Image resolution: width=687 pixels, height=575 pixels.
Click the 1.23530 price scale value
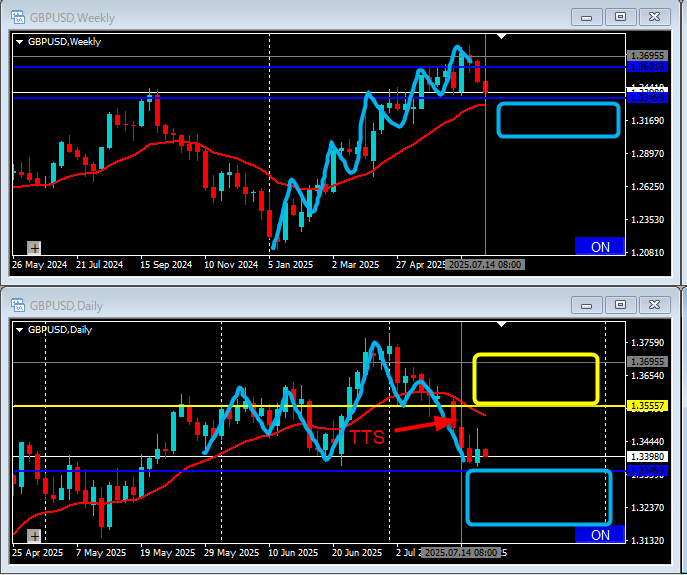(x=647, y=220)
